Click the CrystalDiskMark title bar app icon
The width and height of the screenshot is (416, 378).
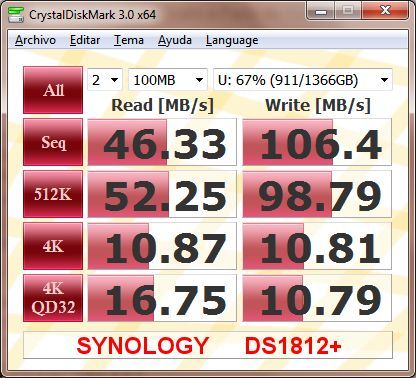tap(16, 15)
